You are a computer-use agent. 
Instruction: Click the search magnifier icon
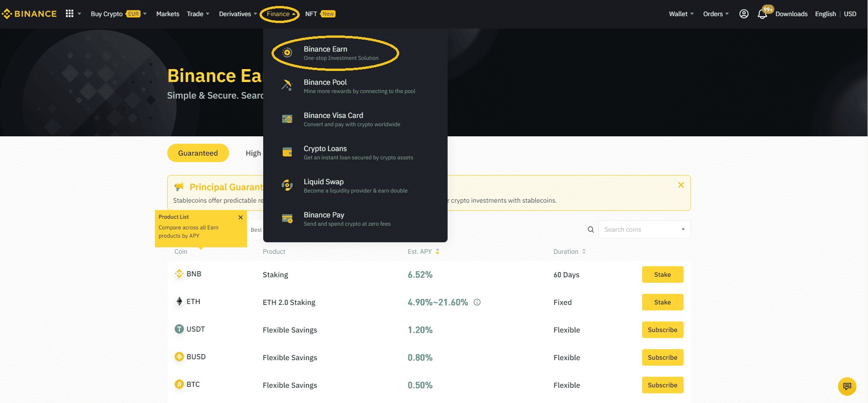pos(590,229)
